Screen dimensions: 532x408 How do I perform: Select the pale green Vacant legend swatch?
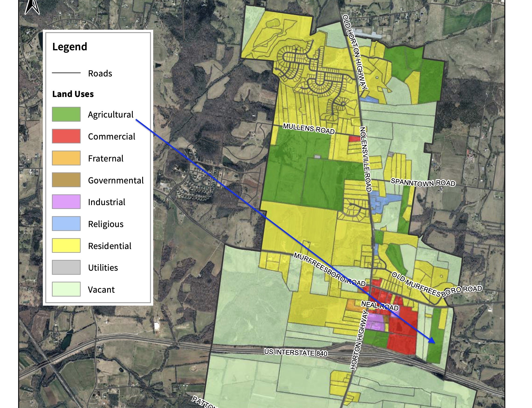pos(66,289)
